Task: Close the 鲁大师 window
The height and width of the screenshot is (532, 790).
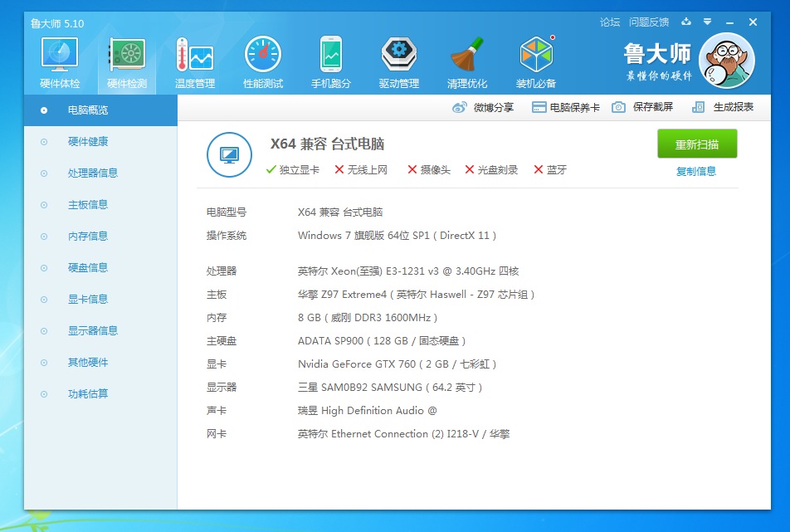Action: (753, 22)
